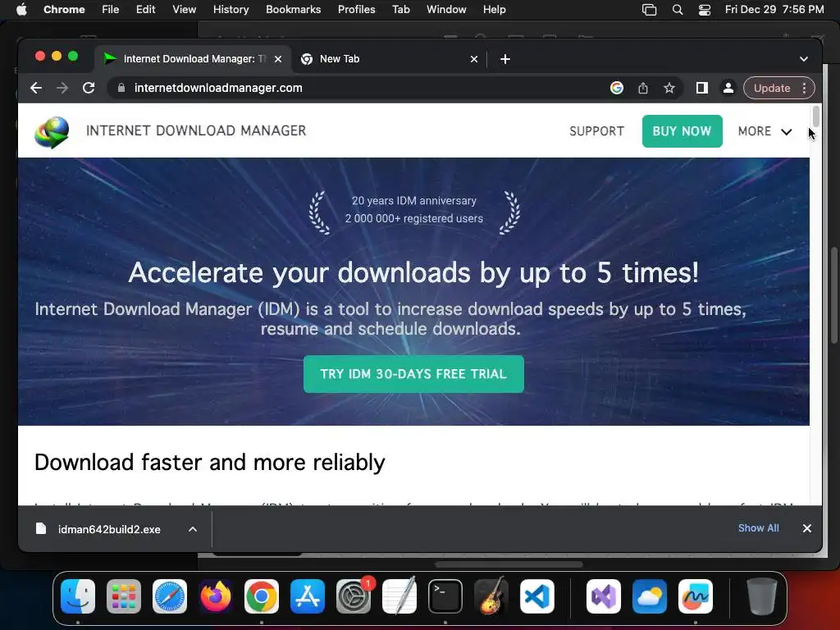Open the Edit menu
The width and height of the screenshot is (840, 630).
coord(145,10)
